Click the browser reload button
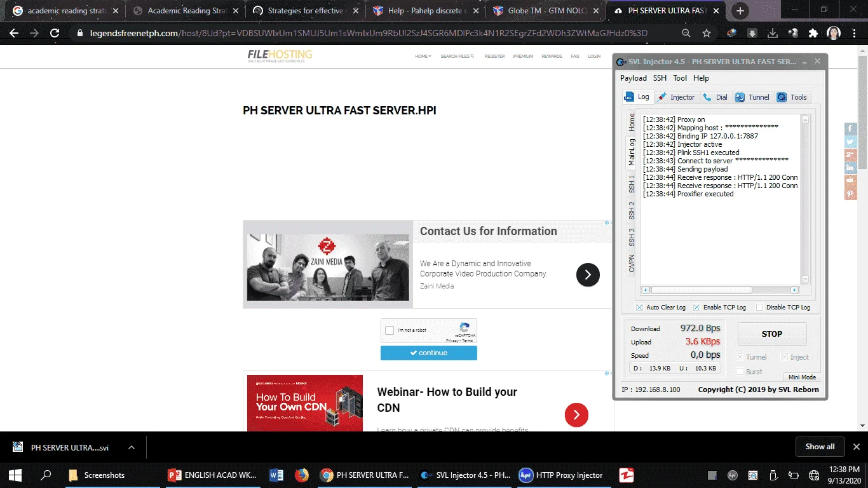This screenshot has width=868, height=488. [55, 33]
